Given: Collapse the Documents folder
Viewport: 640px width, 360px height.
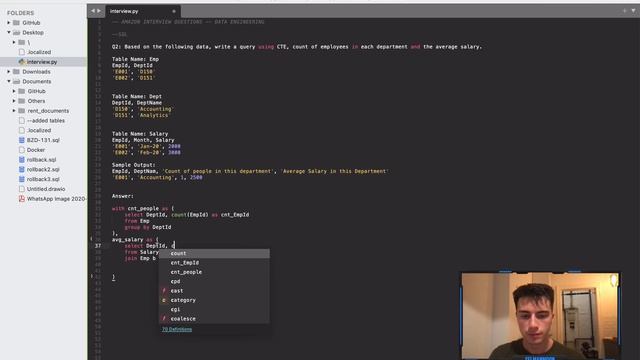Looking at the screenshot, I should [9, 82].
